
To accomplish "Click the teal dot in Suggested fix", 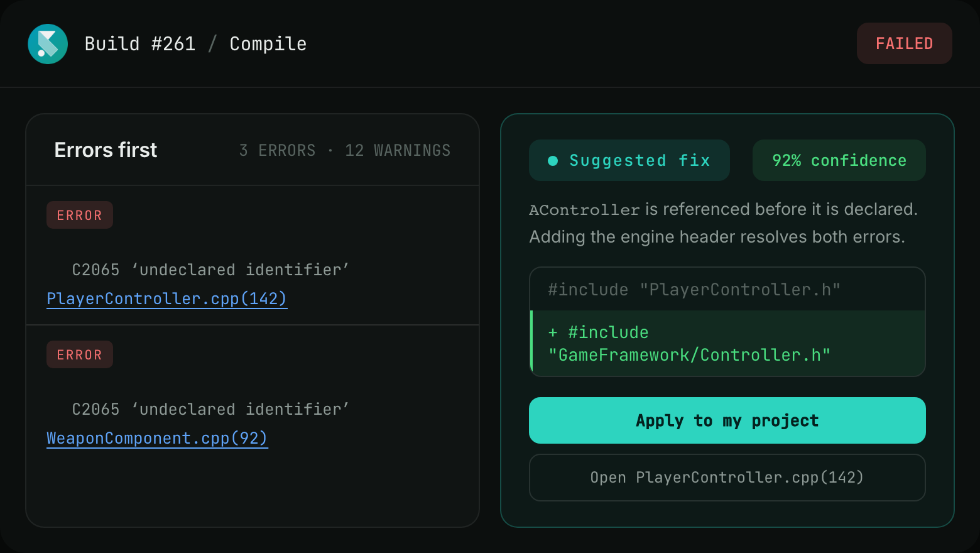I will (x=553, y=161).
